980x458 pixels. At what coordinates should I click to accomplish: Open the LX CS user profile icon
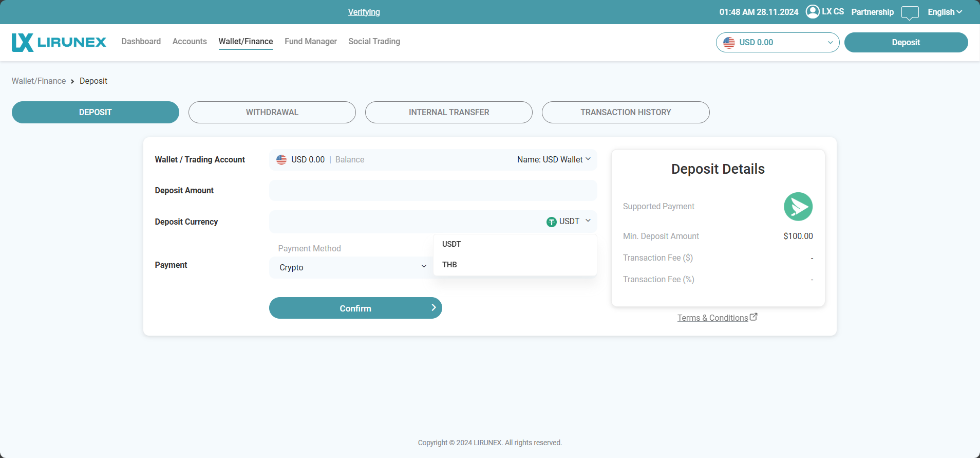812,11
